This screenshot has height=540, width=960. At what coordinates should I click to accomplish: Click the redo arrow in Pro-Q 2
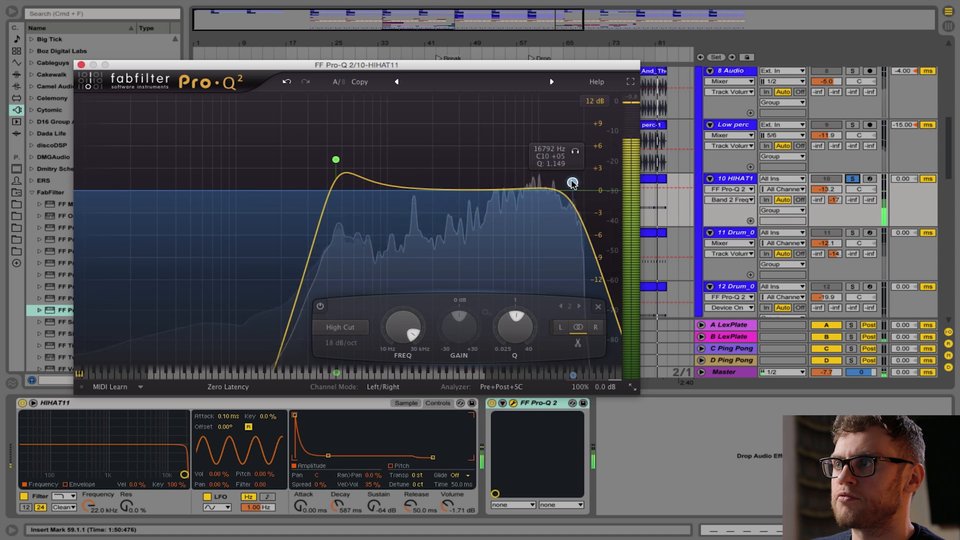coord(306,81)
